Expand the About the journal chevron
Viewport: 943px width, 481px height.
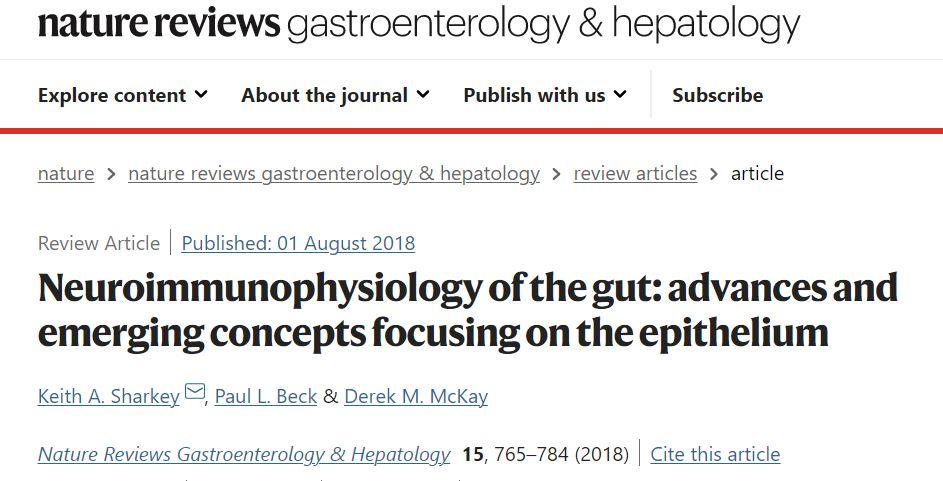click(x=423, y=95)
